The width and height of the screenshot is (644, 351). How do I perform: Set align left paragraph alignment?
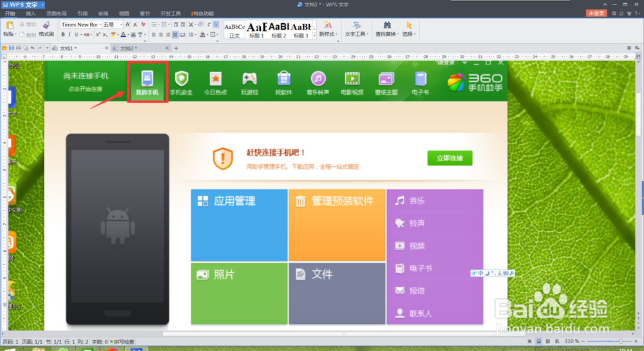click(154, 35)
